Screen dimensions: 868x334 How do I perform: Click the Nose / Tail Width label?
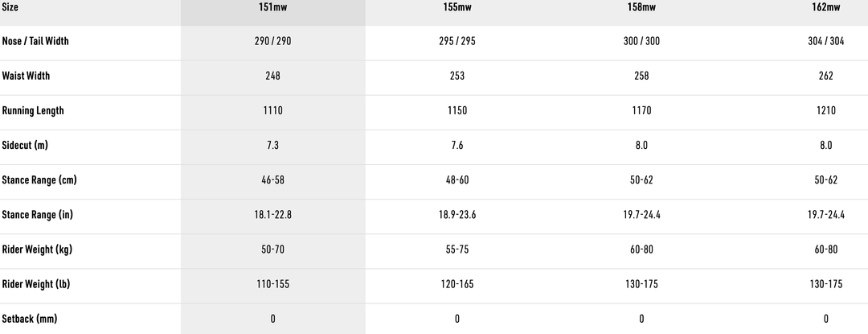point(35,41)
